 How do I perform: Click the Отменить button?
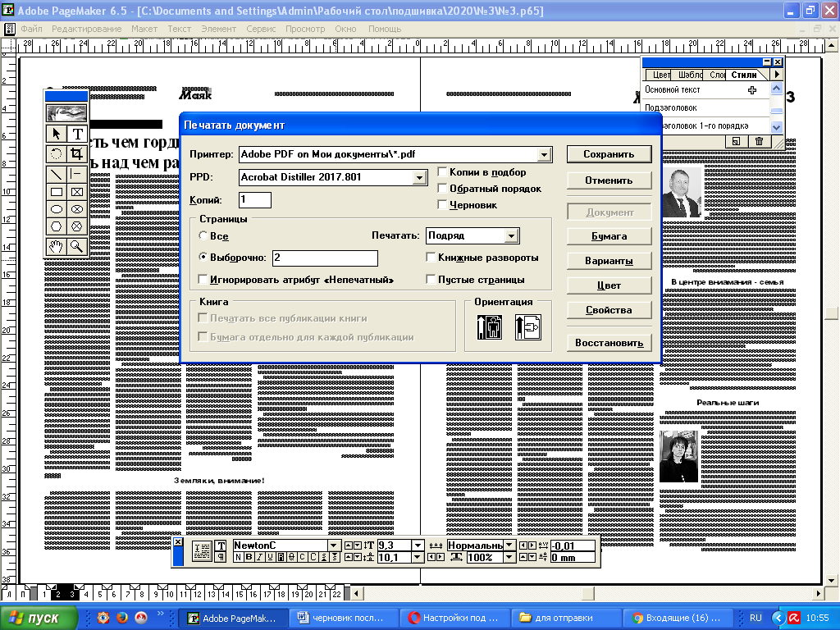(609, 180)
